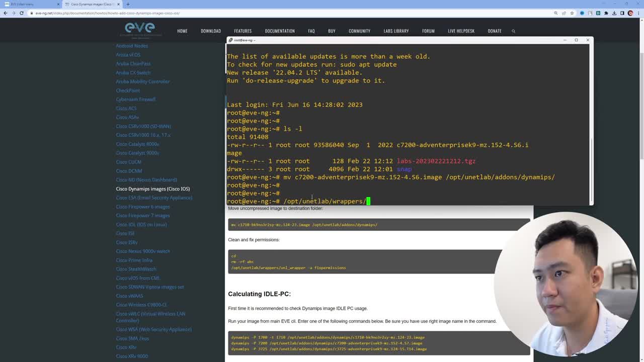Toggle the browser side panel icon
644x362 pixels.
pyautogui.click(x=622, y=13)
